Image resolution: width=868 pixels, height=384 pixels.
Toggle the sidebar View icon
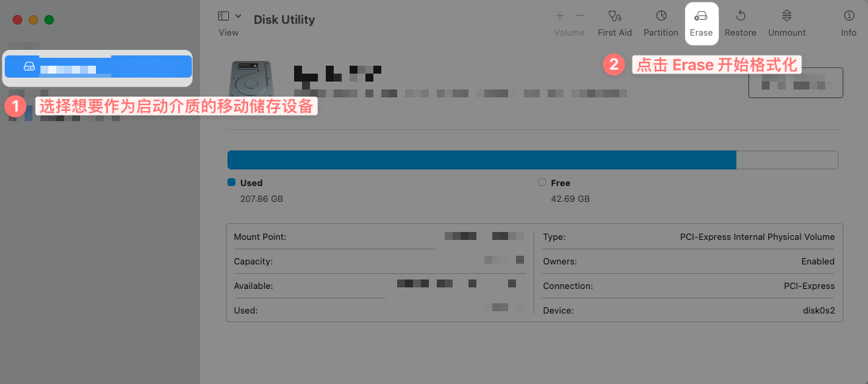pyautogui.click(x=224, y=16)
